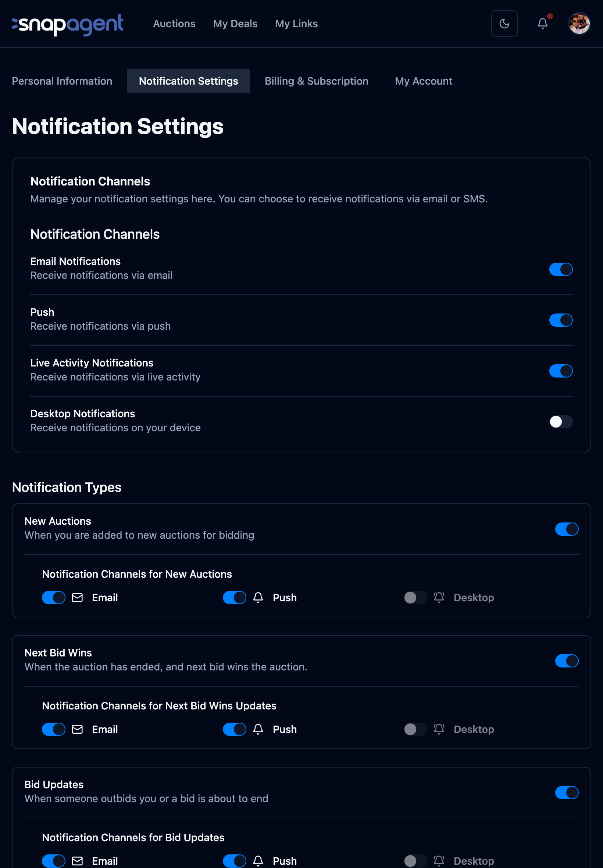Turn off Live Activity Notifications
The width and height of the screenshot is (603, 868).
pyautogui.click(x=561, y=371)
